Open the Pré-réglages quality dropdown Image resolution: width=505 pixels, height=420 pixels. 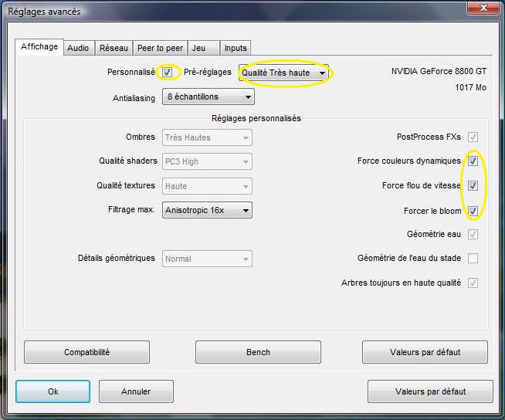pos(283,73)
